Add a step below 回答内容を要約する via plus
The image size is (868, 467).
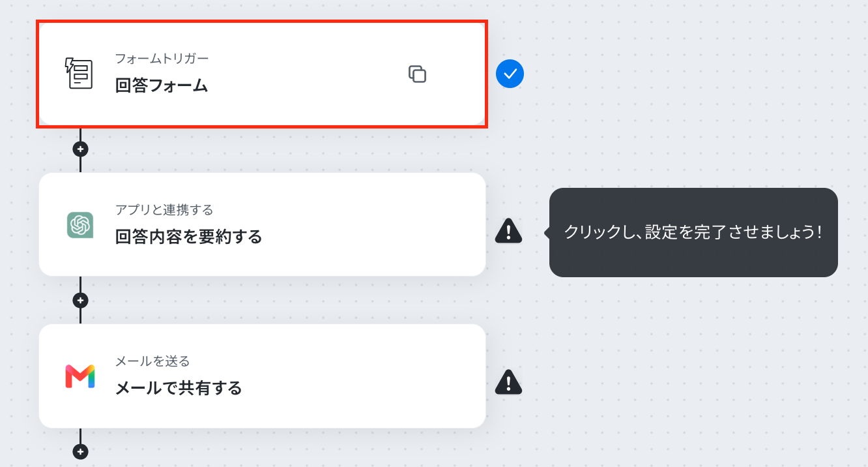point(80,301)
